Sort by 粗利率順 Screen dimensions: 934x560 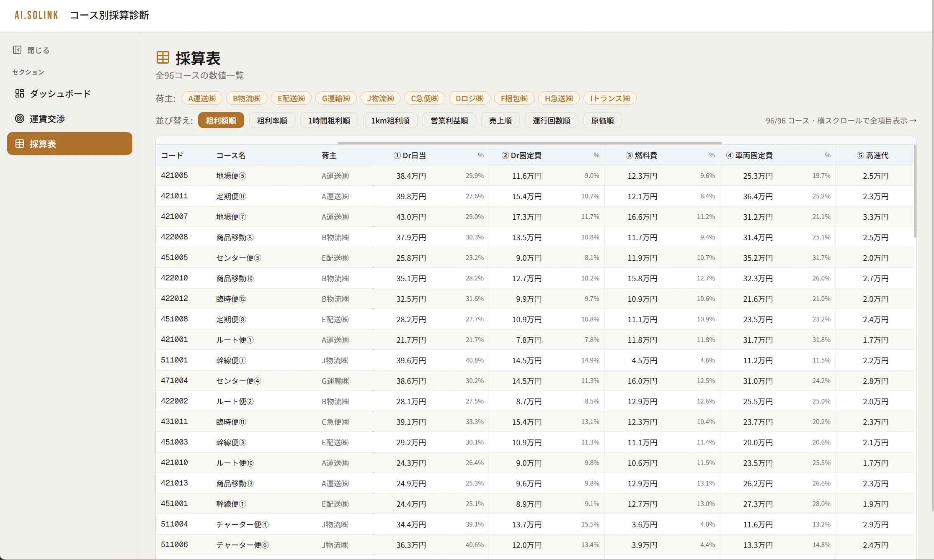click(272, 121)
